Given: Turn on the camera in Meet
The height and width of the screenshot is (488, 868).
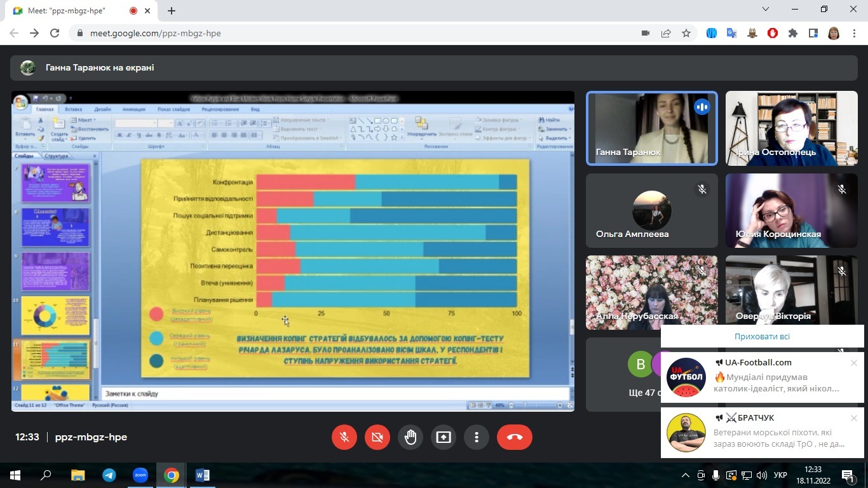Looking at the screenshot, I should (x=377, y=437).
